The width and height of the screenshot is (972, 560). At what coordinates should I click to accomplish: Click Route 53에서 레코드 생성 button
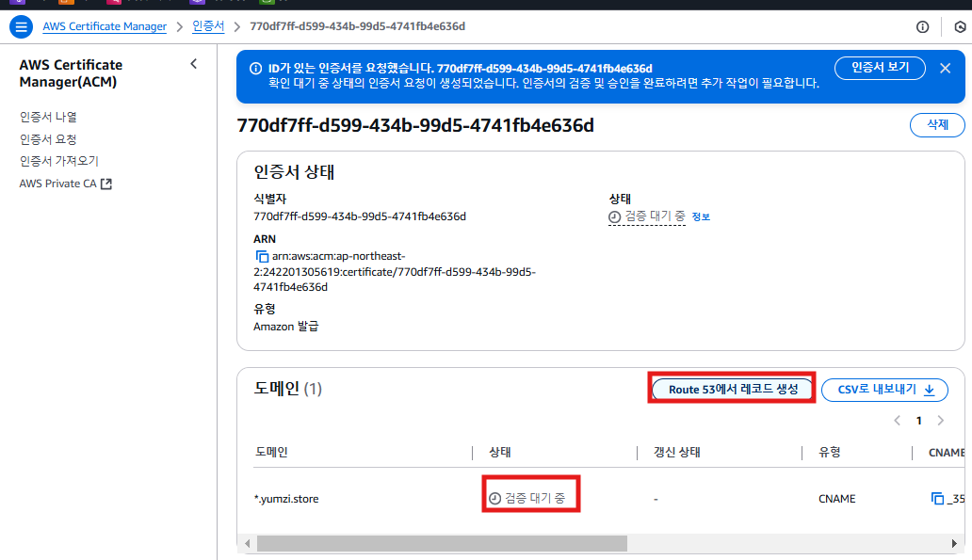[x=733, y=389]
